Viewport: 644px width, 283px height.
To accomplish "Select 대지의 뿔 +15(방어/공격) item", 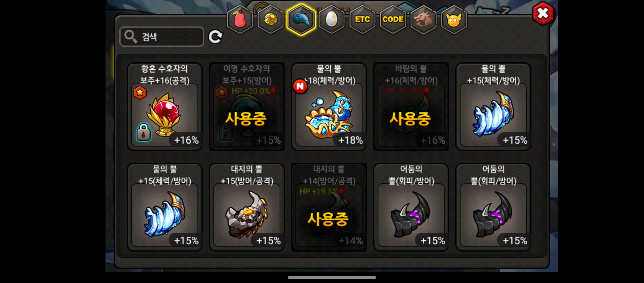I will (247, 207).
